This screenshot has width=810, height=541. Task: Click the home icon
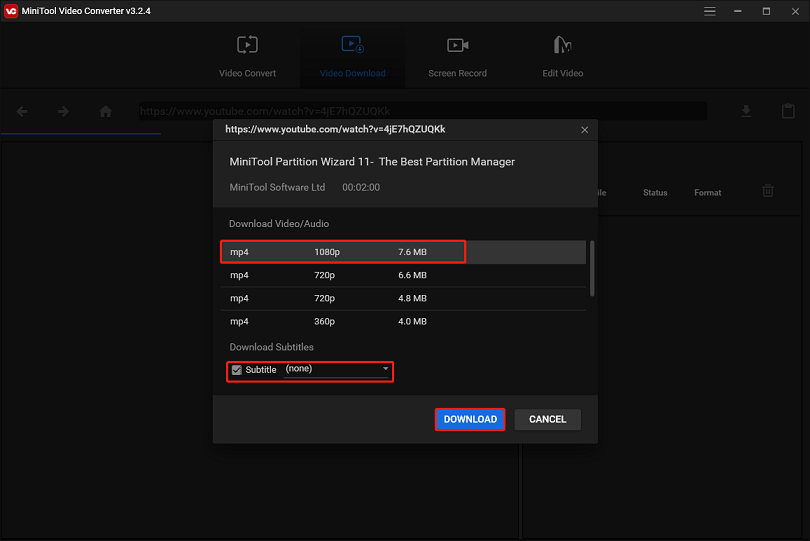coord(105,111)
